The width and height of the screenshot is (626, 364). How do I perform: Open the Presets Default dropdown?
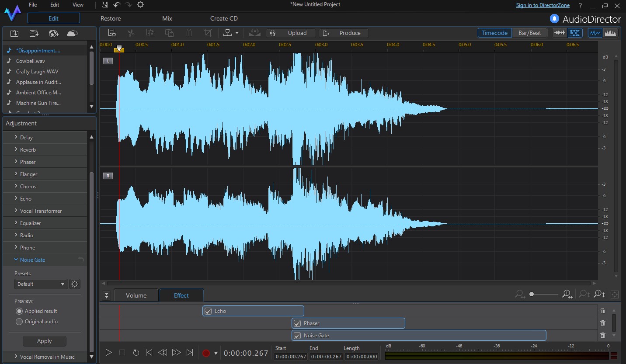pyautogui.click(x=41, y=284)
